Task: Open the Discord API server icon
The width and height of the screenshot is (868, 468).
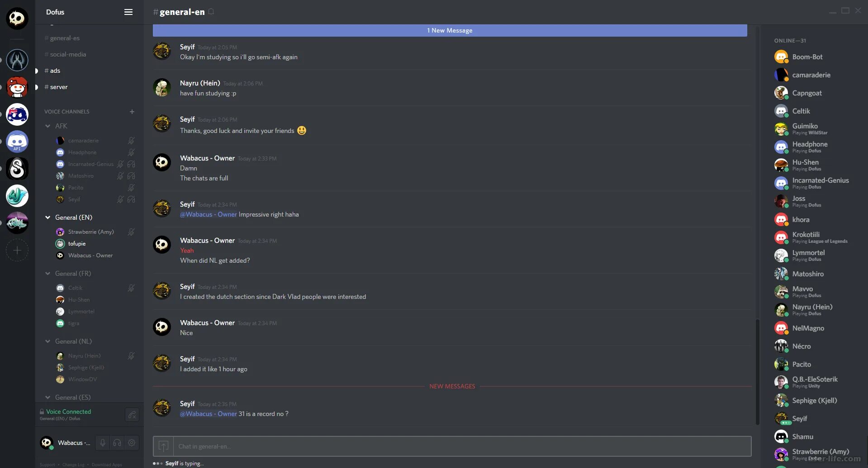Action: [x=17, y=142]
